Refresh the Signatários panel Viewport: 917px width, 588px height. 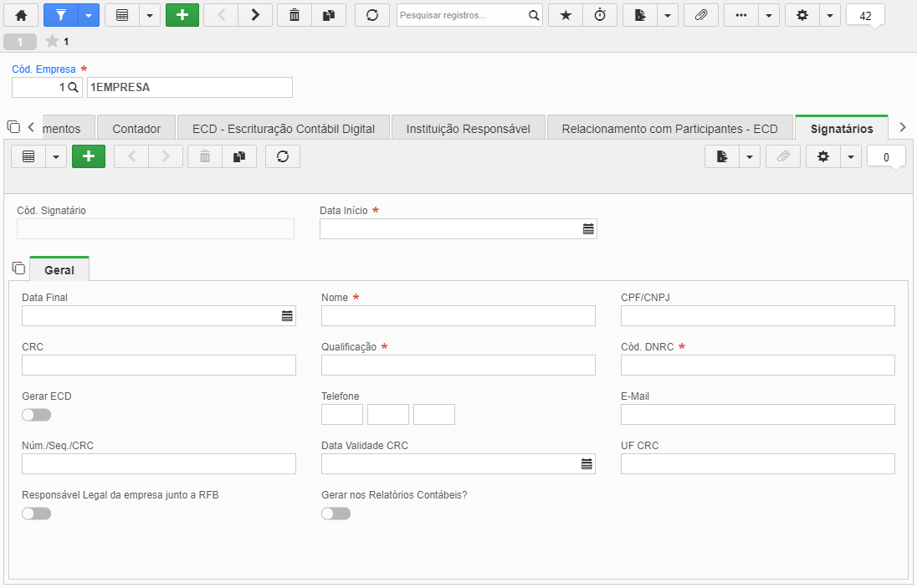[x=283, y=156]
